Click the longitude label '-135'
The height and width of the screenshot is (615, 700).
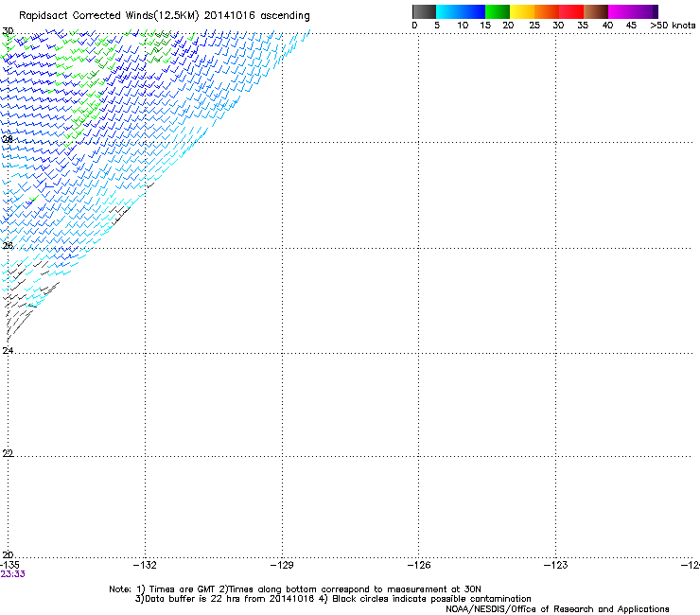pos(9,565)
